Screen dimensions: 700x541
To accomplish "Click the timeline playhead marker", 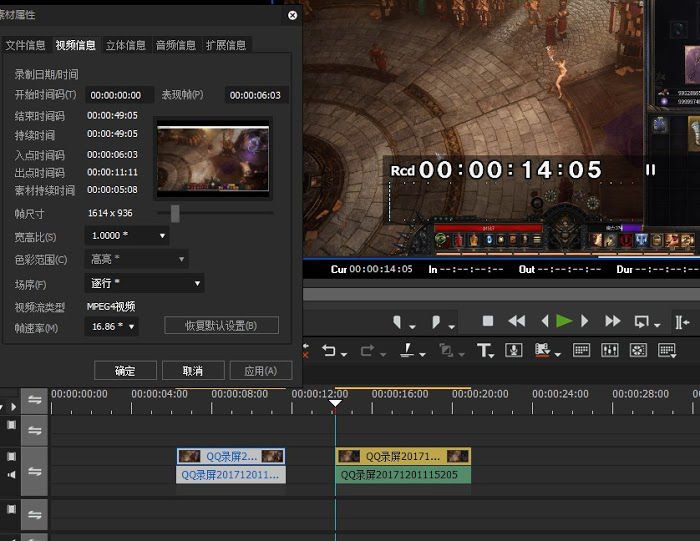I will tap(335, 403).
